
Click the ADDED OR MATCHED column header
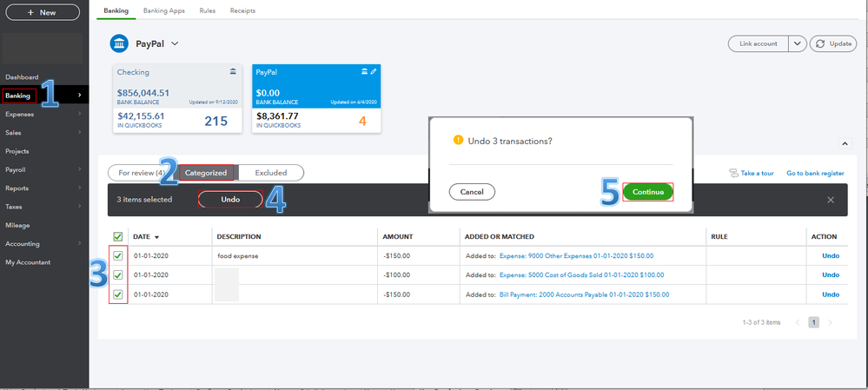(500, 237)
